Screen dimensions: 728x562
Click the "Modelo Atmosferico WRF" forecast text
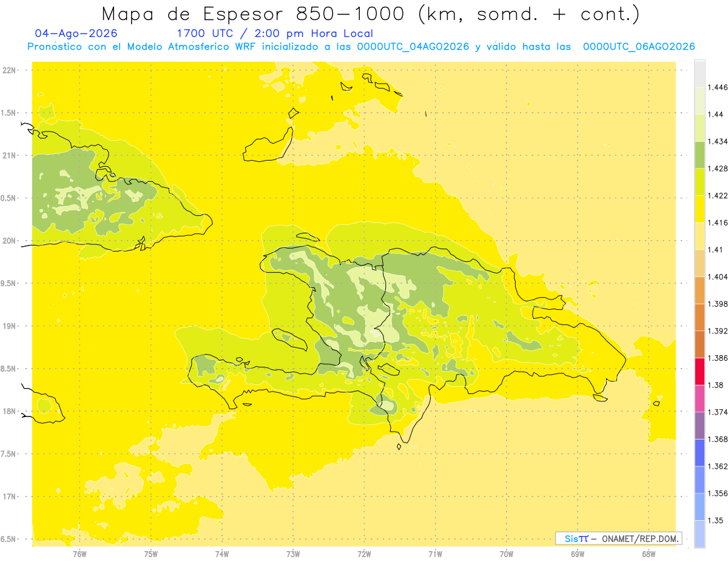coord(197,47)
